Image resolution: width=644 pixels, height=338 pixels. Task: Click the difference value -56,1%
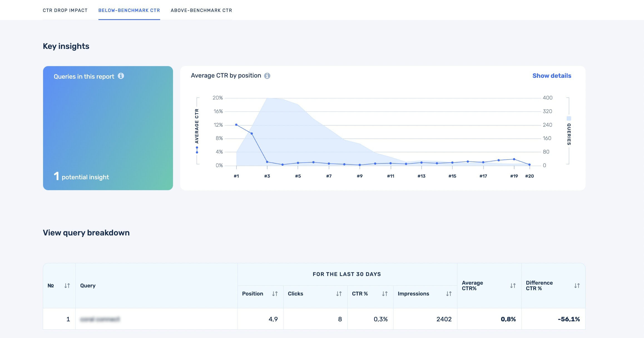click(569, 319)
